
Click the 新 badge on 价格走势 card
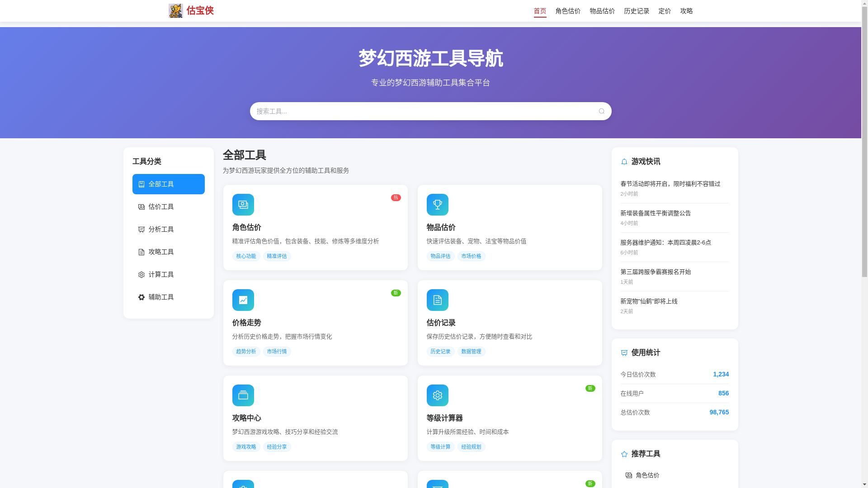point(396,293)
